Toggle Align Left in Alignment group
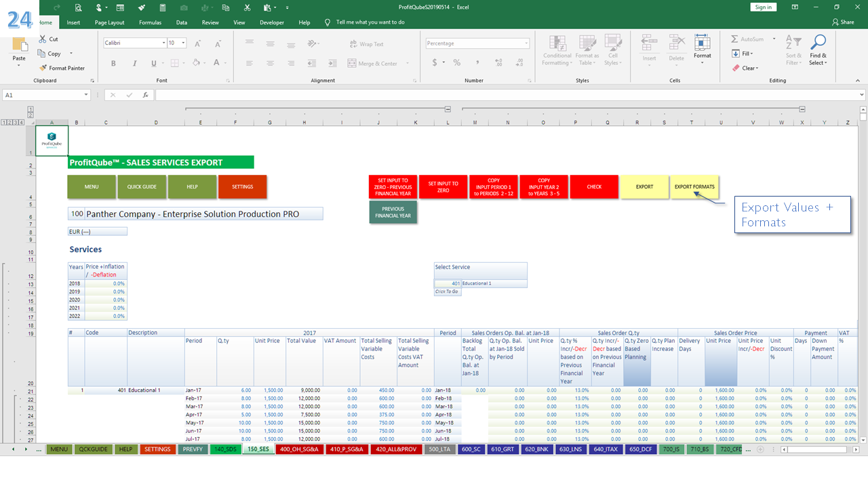Viewport: 868px width, 488px height. [x=250, y=63]
